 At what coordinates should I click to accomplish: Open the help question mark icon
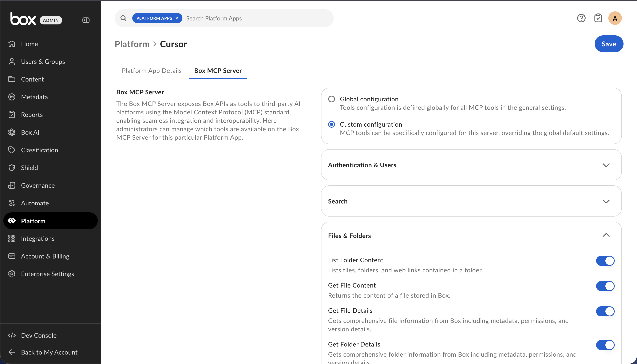point(581,18)
